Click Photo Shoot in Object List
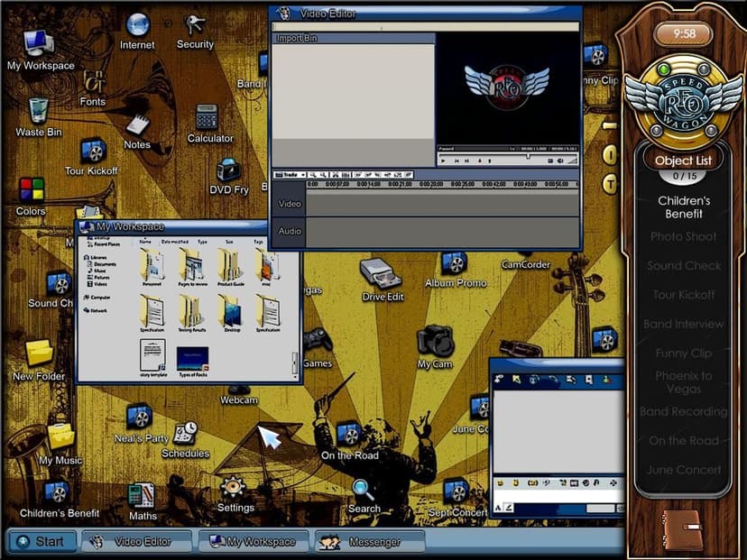The height and width of the screenshot is (560, 747). (684, 236)
